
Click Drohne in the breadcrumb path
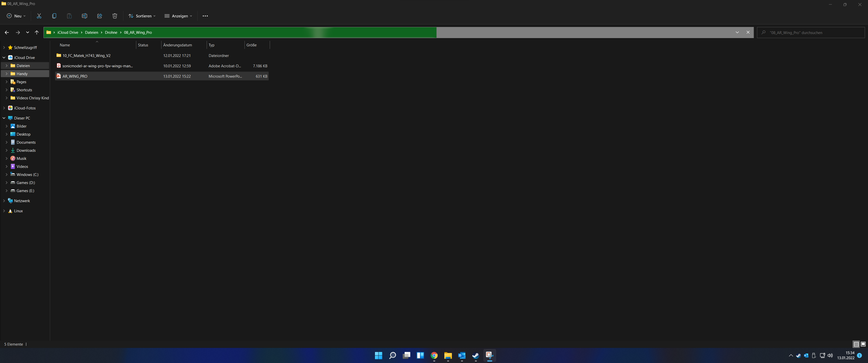(111, 32)
